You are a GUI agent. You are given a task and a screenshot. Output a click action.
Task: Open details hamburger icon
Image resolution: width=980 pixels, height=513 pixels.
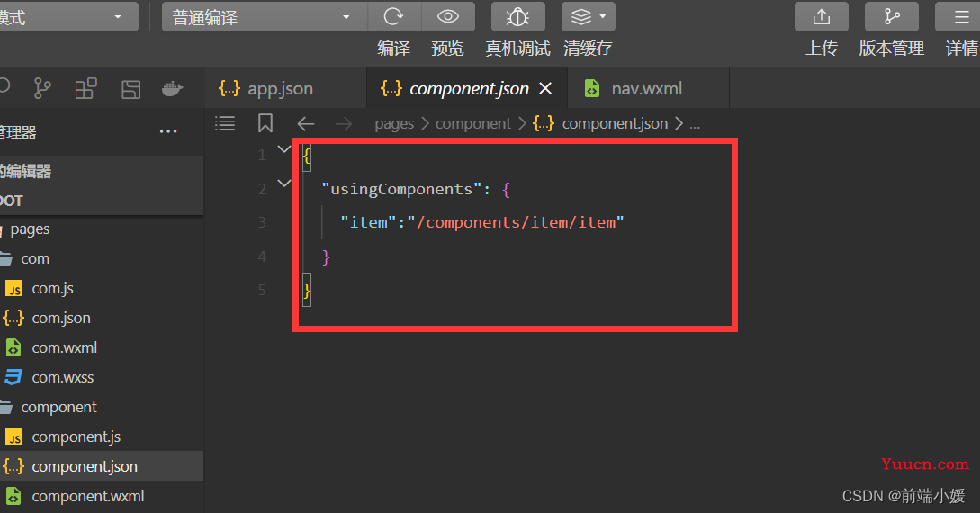pos(961,17)
